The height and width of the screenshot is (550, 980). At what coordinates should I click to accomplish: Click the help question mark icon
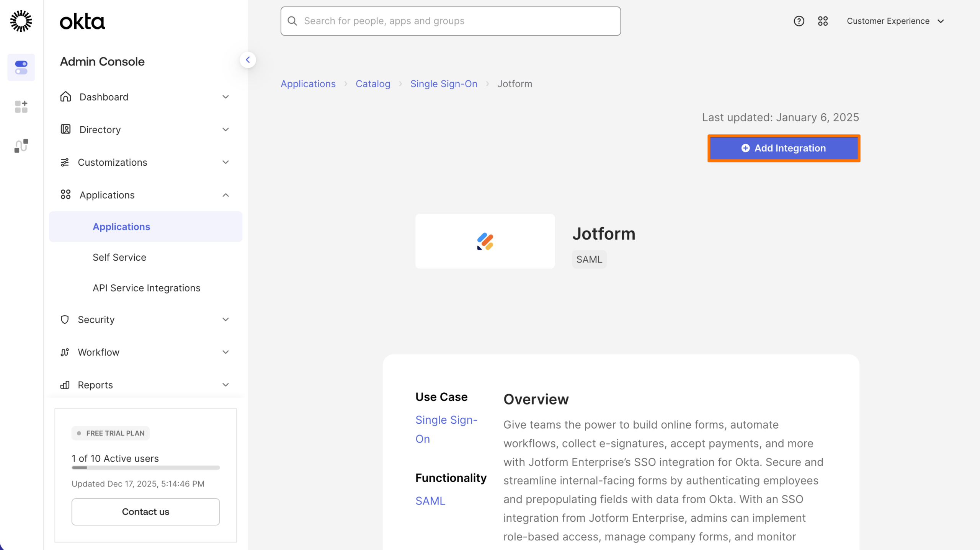coord(799,21)
